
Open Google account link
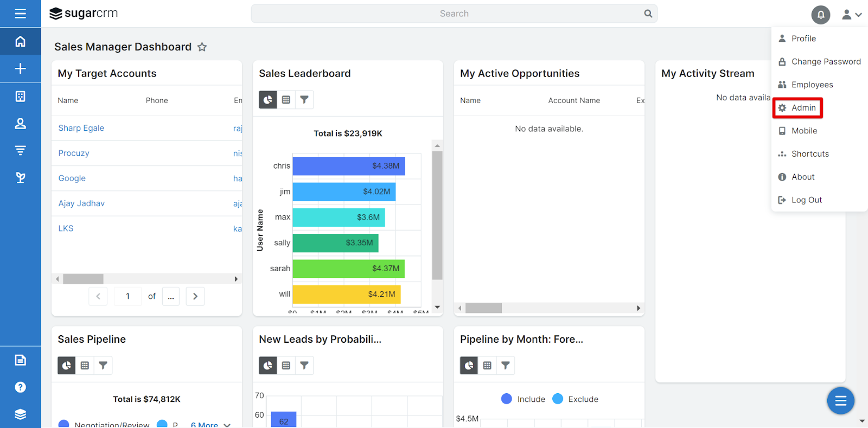tap(72, 178)
